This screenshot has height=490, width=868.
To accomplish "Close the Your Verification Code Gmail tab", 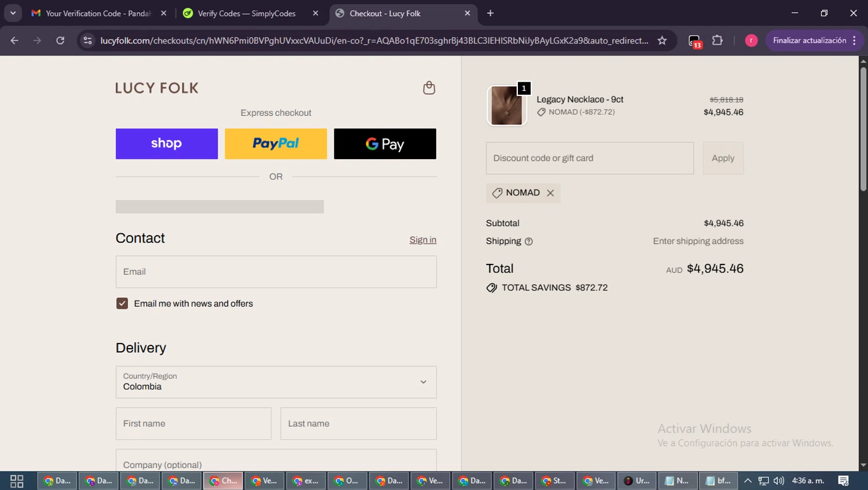I will [164, 13].
